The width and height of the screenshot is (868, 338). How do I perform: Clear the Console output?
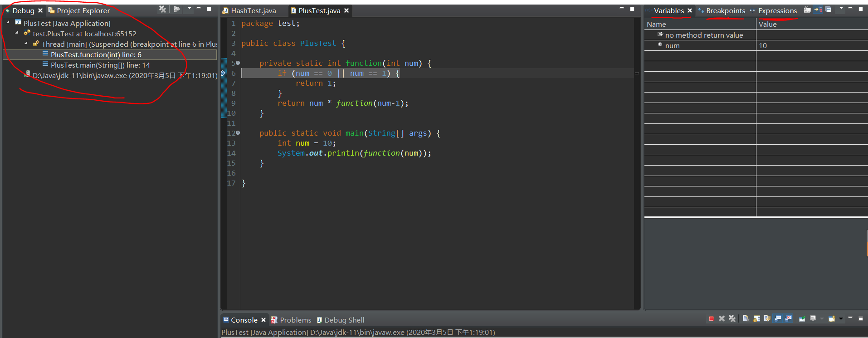[746, 318]
